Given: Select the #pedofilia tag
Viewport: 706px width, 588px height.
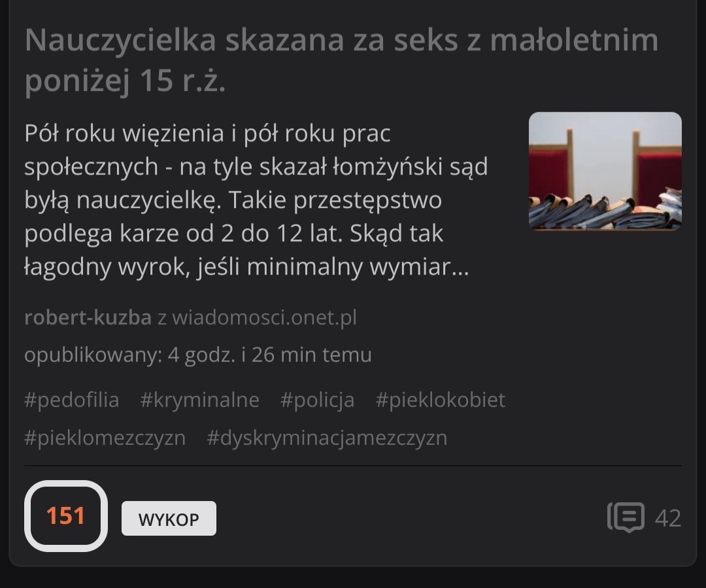Looking at the screenshot, I should coord(72,400).
